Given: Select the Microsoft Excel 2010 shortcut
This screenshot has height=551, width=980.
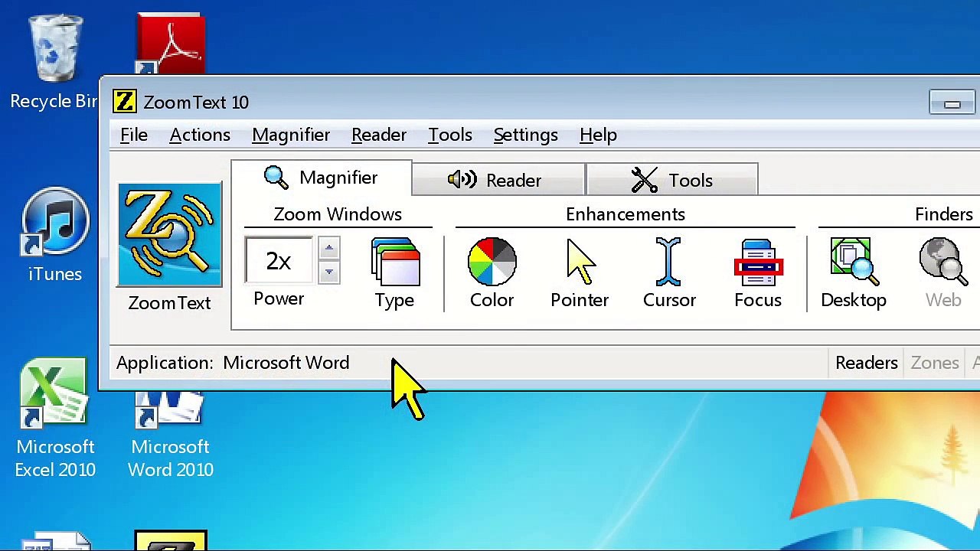Looking at the screenshot, I should 54,419.
